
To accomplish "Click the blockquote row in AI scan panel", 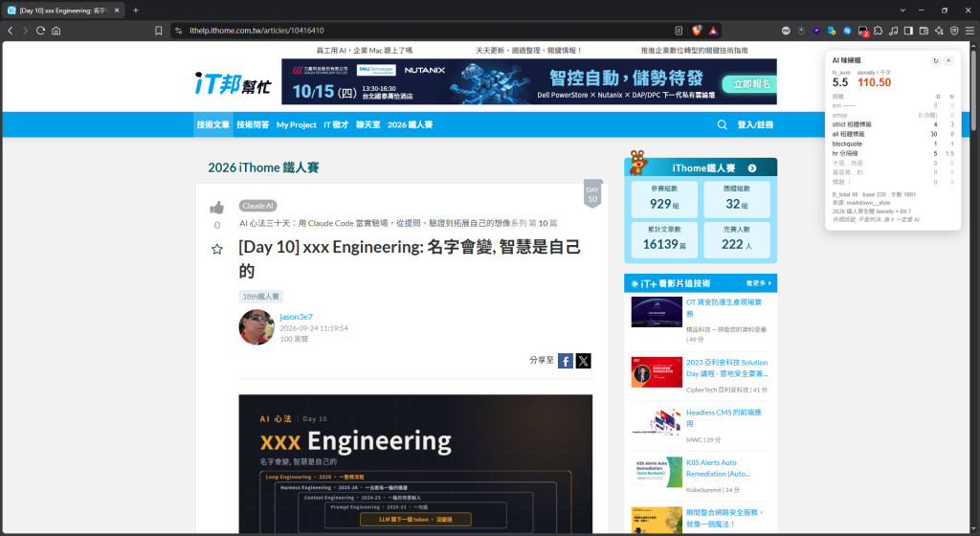I will tap(893, 144).
